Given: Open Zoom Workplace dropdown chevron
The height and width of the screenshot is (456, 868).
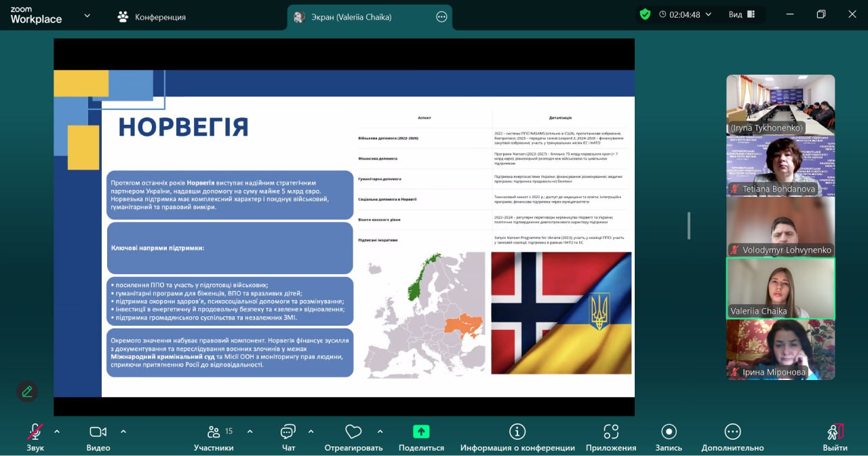Looking at the screenshot, I should (87, 16).
